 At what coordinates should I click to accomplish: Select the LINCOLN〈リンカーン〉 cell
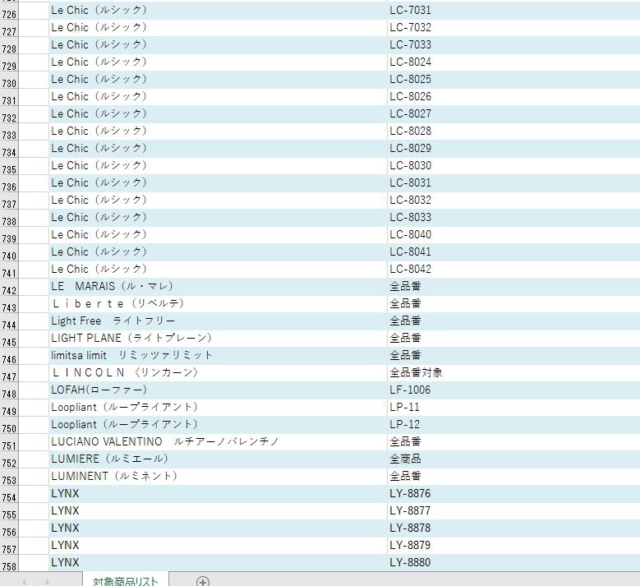tap(218, 373)
